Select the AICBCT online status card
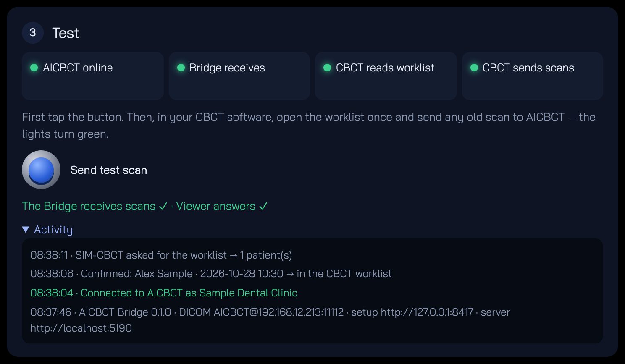This screenshot has width=625, height=364. [93, 76]
